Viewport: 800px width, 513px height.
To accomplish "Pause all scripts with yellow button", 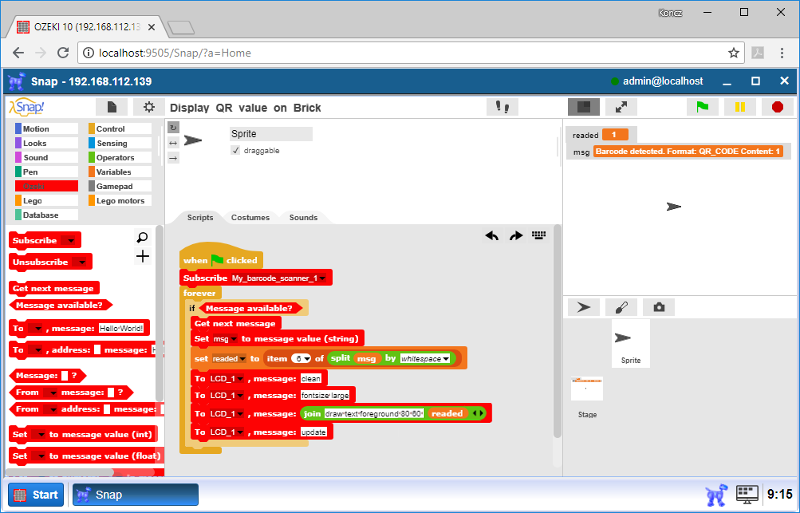I will 740,107.
